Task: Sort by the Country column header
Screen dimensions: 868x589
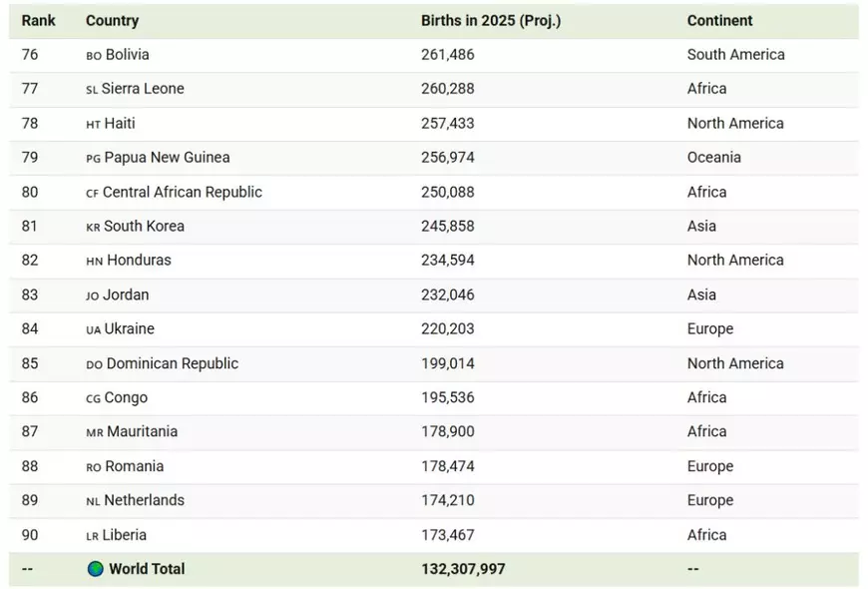Action: click(112, 20)
